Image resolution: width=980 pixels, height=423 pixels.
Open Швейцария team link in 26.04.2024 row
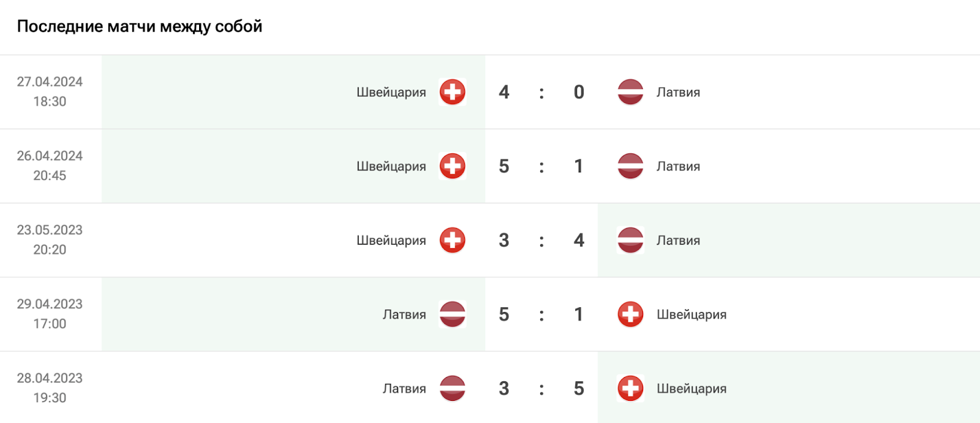click(391, 167)
